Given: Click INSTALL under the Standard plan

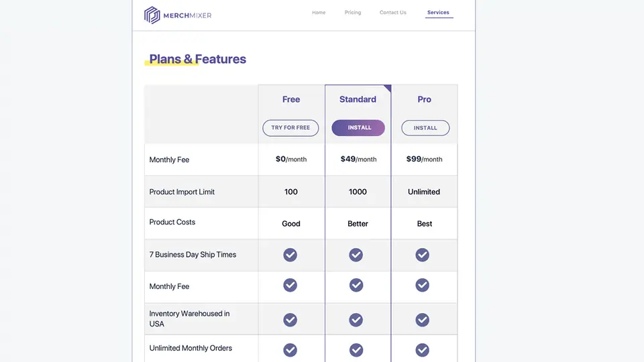Looking at the screenshot, I should [x=358, y=127].
